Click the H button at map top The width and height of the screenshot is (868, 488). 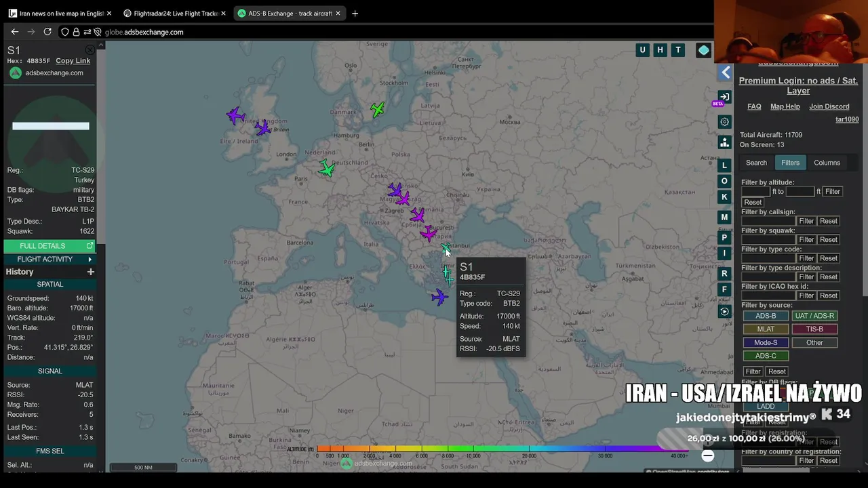[x=660, y=49]
